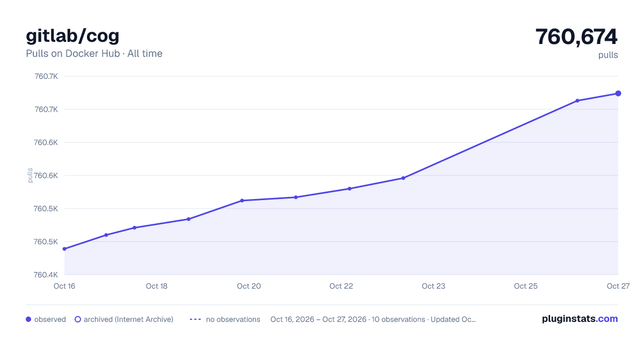The image size is (644, 338).
Task: Click the Oct 18 x-axis label
Action: pyautogui.click(x=157, y=286)
